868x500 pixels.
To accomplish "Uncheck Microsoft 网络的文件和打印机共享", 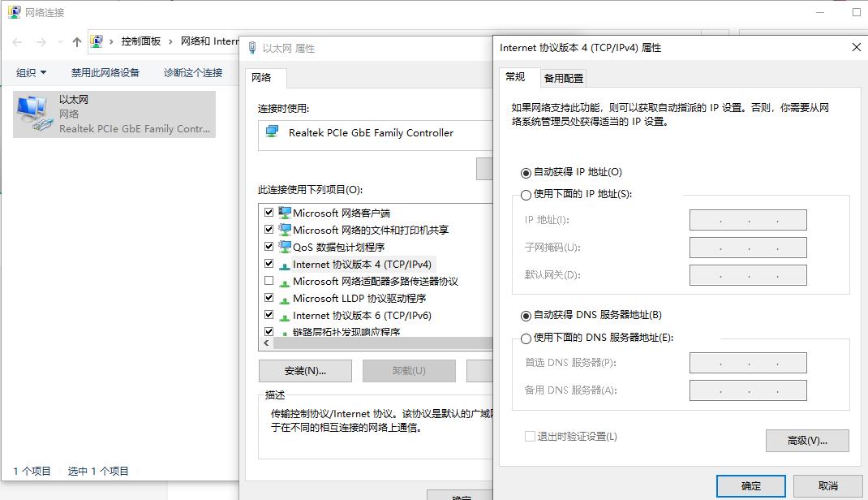I will [x=271, y=229].
